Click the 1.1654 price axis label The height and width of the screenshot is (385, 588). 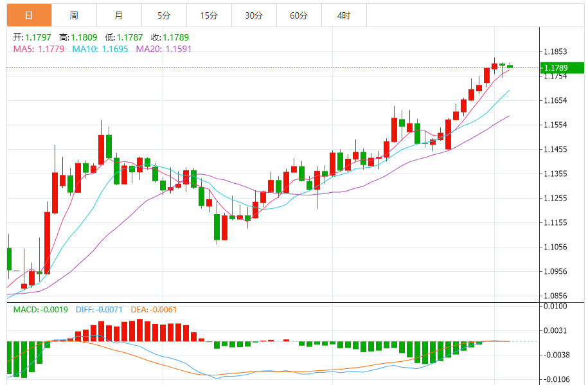tap(556, 100)
